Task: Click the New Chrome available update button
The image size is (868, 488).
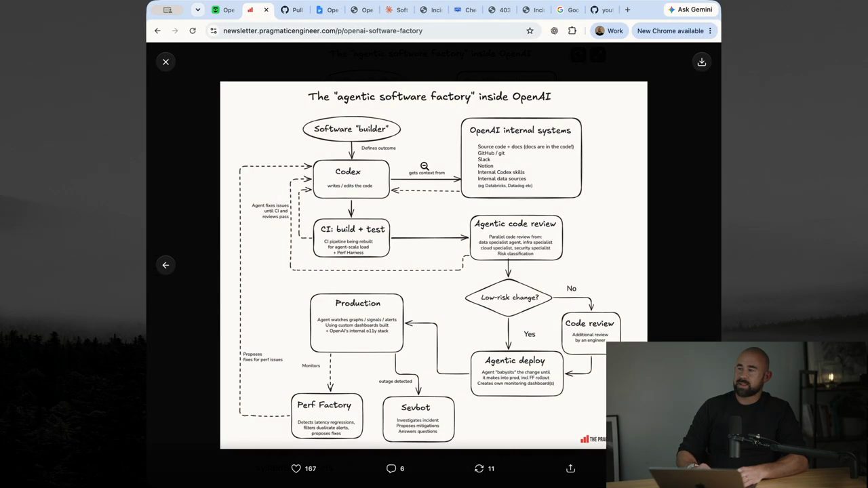Action: tap(674, 30)
